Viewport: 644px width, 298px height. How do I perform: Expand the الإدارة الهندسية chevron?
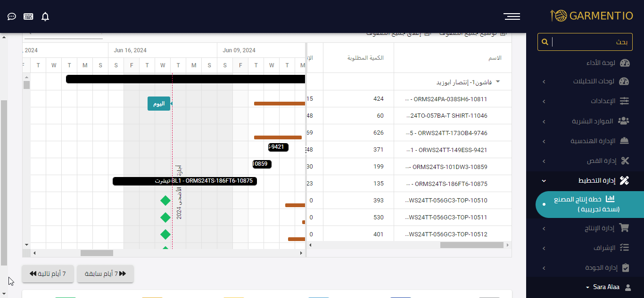coord(544,141)
